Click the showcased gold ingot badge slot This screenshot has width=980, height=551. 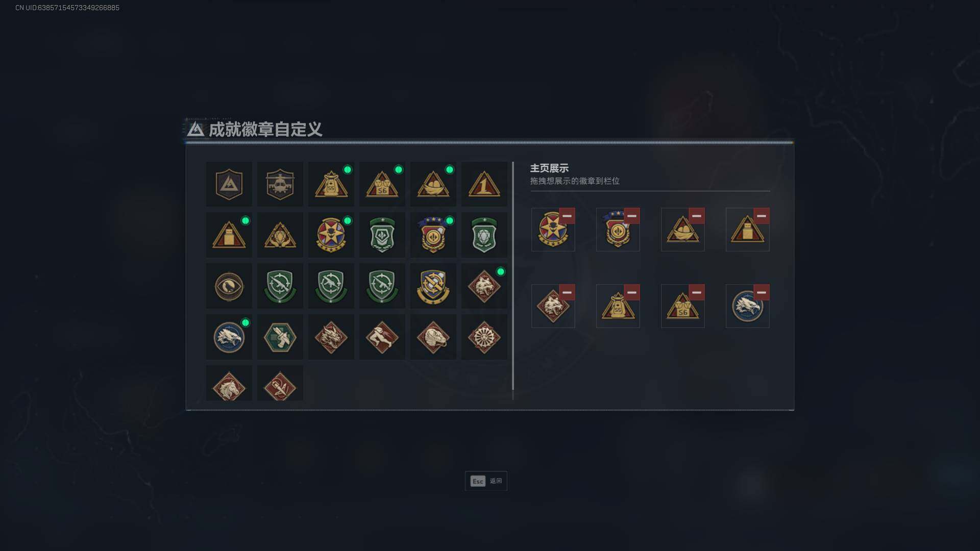click(682, 230)
